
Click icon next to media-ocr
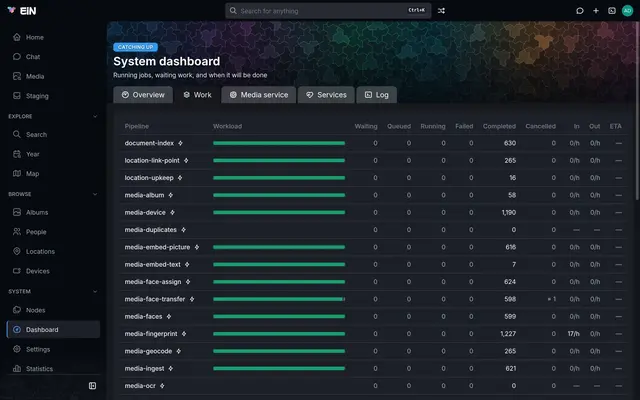point(162,386)
